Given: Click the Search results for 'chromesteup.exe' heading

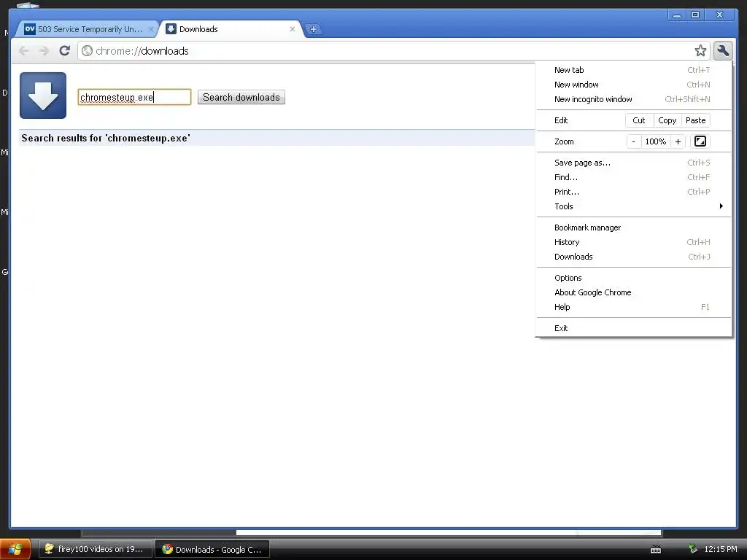Looking at the screenshot, I should 106,138.
